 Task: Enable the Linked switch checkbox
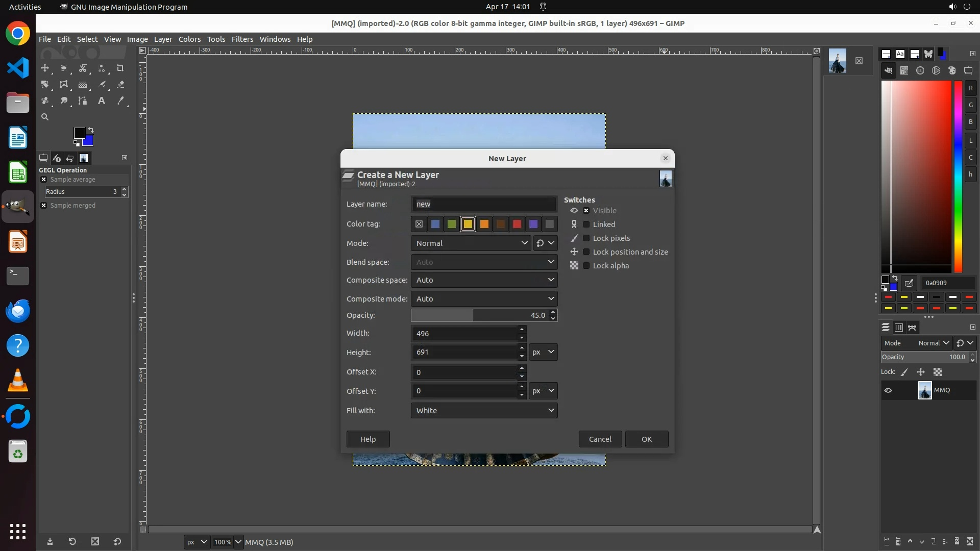pyautogui.click(x=586, y=224)
